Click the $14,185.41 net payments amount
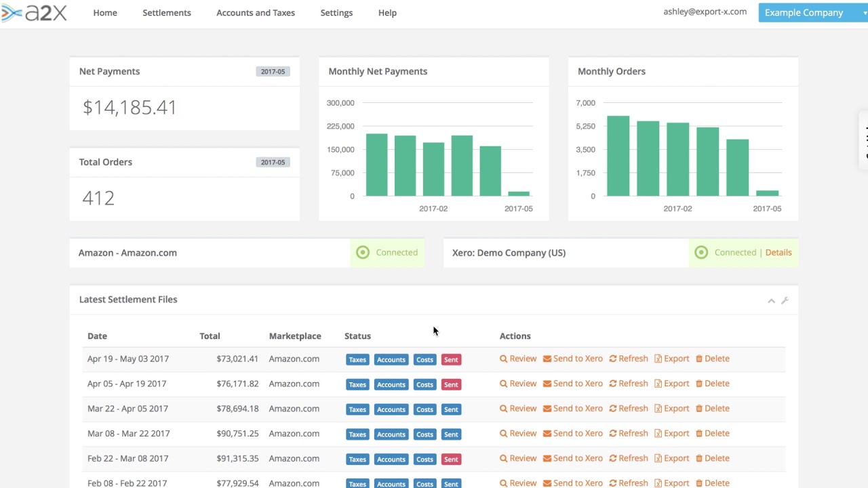This screenshot has width=868, height=488. point(130,107)
